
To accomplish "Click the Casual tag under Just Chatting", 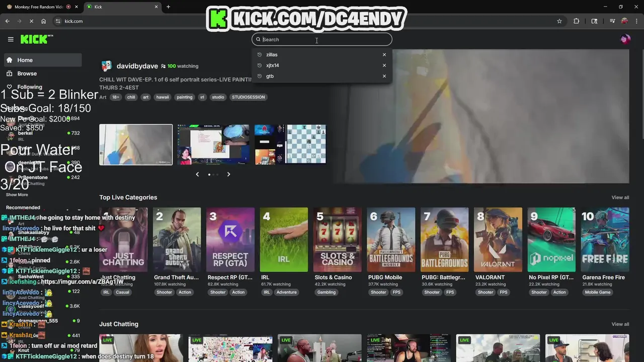I will (122, 292).
